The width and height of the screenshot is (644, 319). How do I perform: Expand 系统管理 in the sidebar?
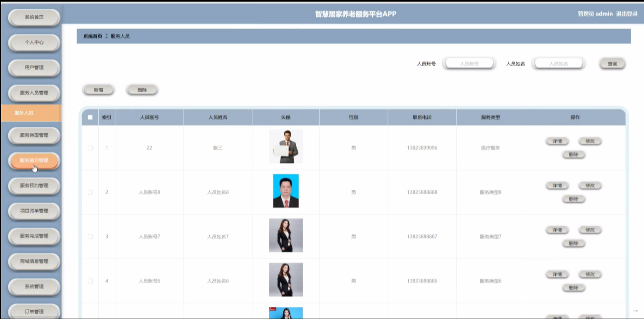click(x=34, y=286)
